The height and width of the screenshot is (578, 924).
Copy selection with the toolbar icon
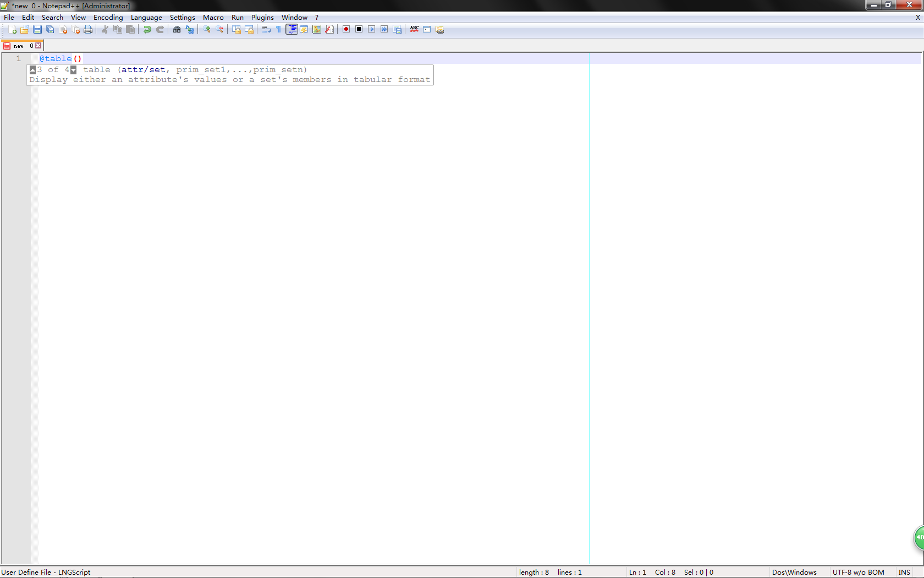pos(117,29)
